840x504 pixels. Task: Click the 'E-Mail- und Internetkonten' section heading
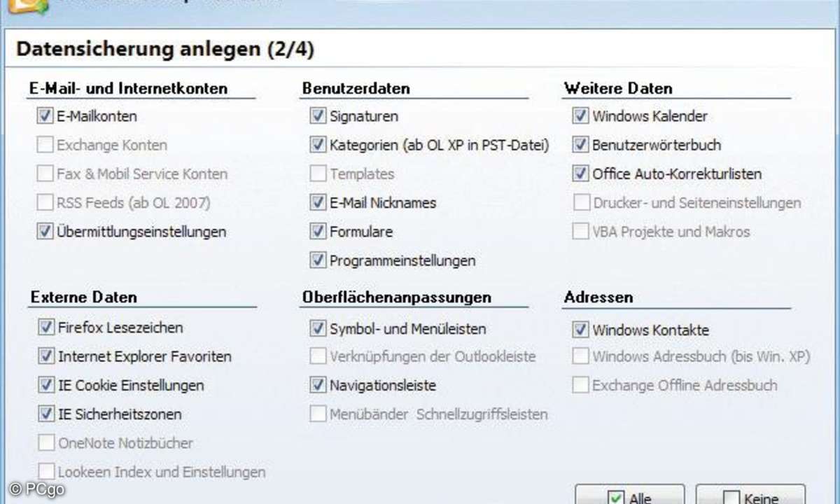pos(129,88)
